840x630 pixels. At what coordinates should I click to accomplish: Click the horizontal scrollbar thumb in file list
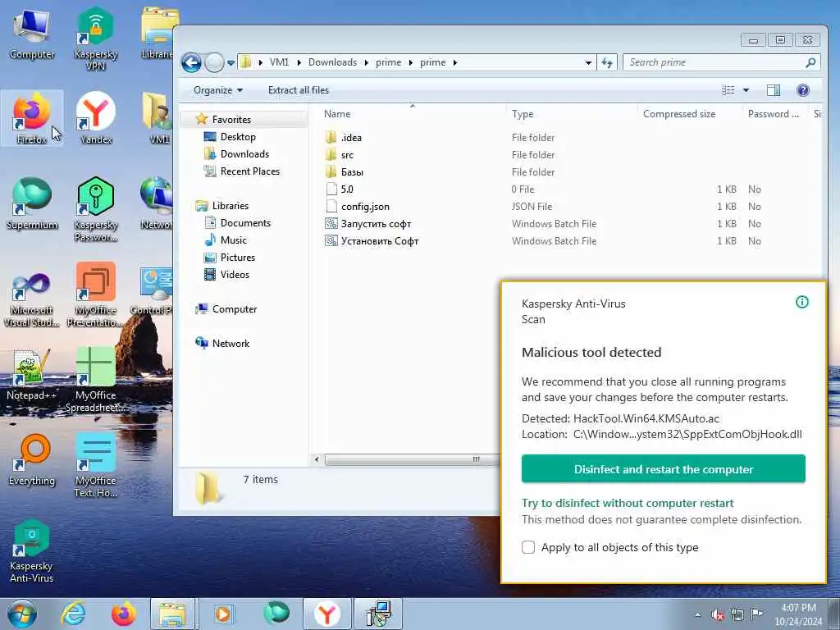click(412, 459)
